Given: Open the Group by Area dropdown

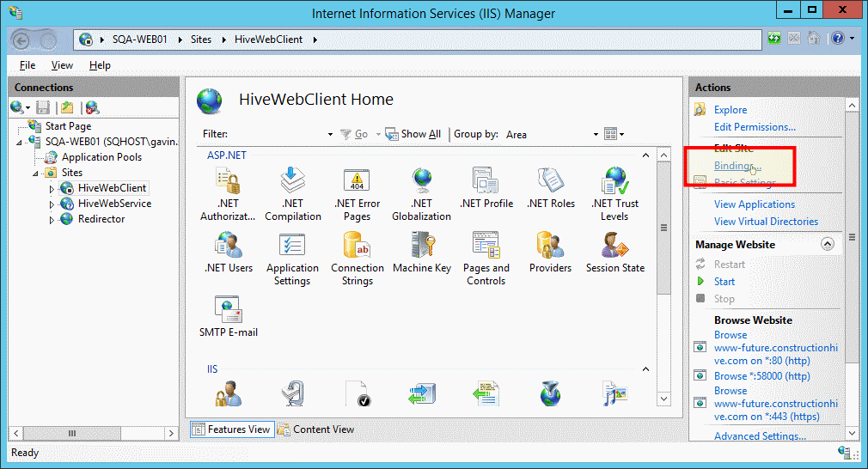Looking at the screenshot, I should (x=596, y=135).
